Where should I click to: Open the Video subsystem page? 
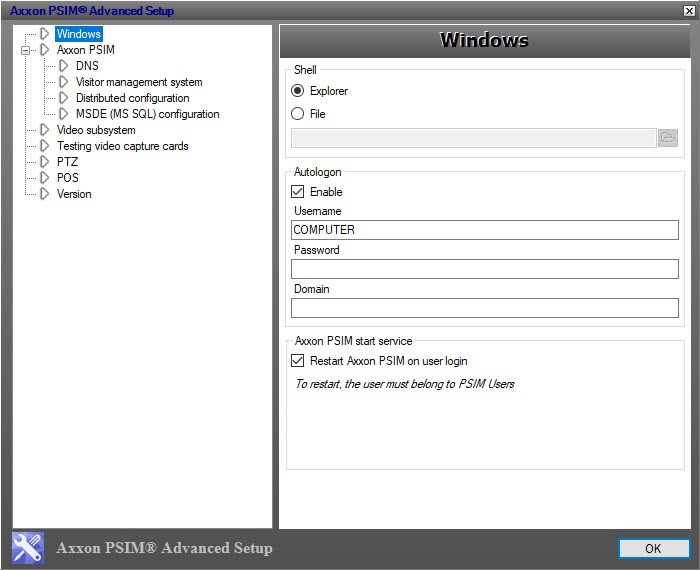tap(96, 130)
